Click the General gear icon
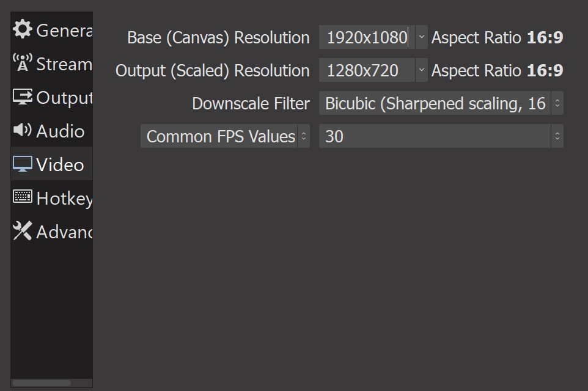Screen dimensions: 588x391 tap(23, 29)
